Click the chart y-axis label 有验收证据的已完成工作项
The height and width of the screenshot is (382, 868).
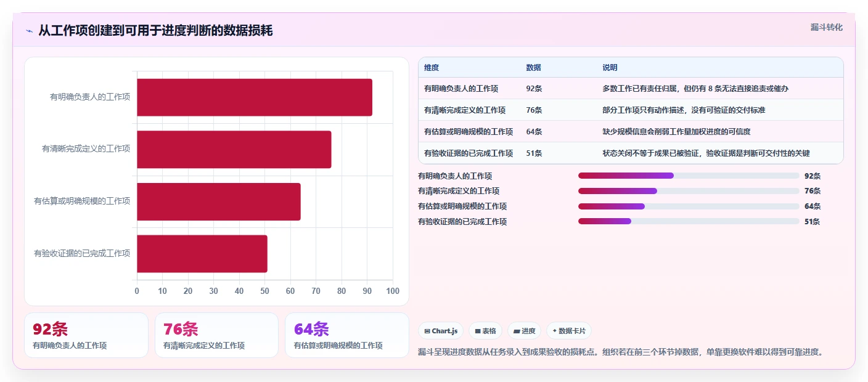pyautogui.click(x=82, y=253)
